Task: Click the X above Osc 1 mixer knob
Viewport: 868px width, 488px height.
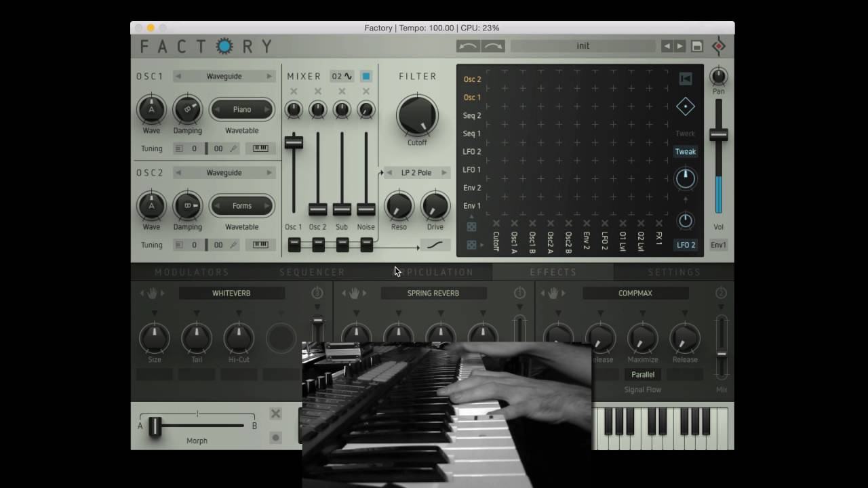Action: click(294, 91)
